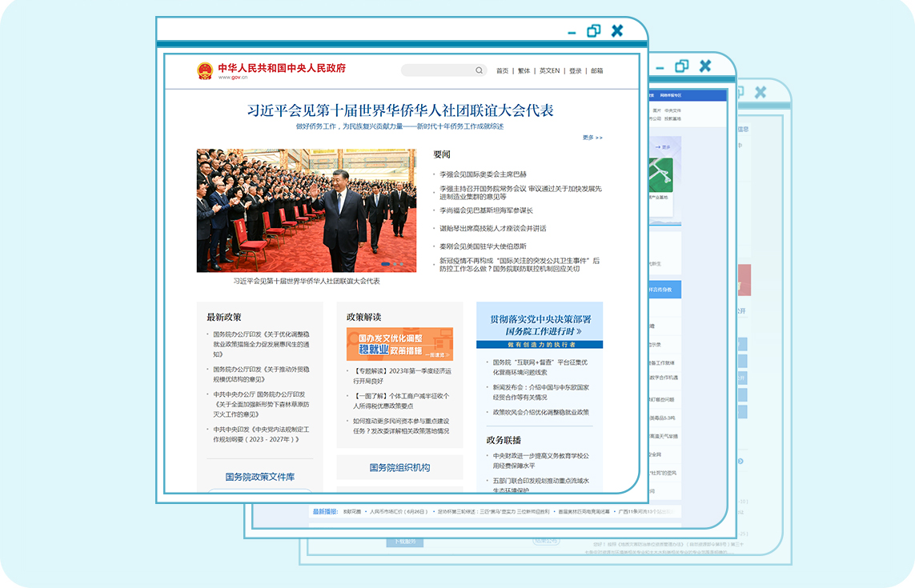The image size is (915, 588).
Task: Open policy 关于优化调整稳就业政策措施 notice
Action: 261,344
